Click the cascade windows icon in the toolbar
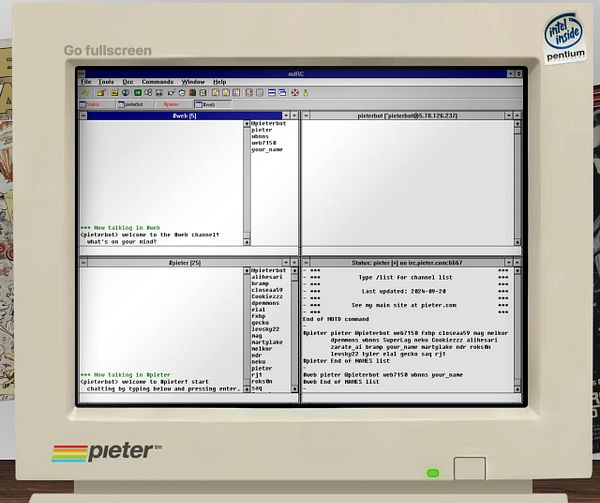The image size is (600, 503). click(x=282, y=93)
